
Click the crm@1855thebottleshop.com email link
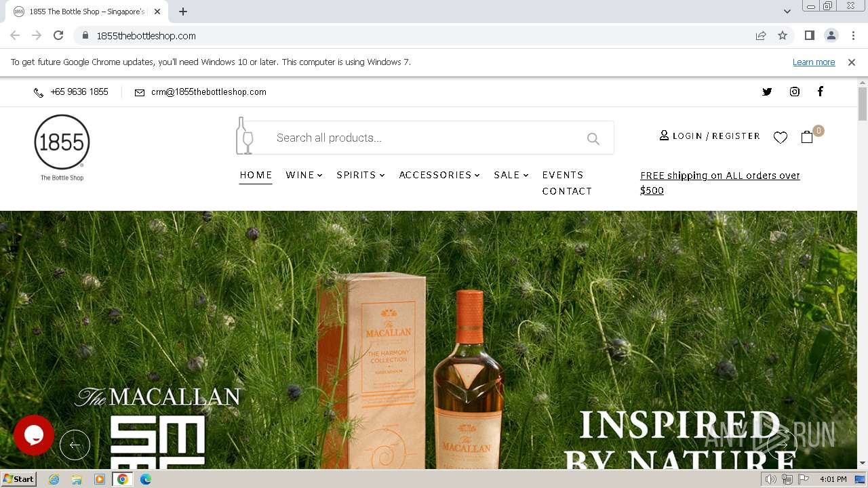click(209, 92)
